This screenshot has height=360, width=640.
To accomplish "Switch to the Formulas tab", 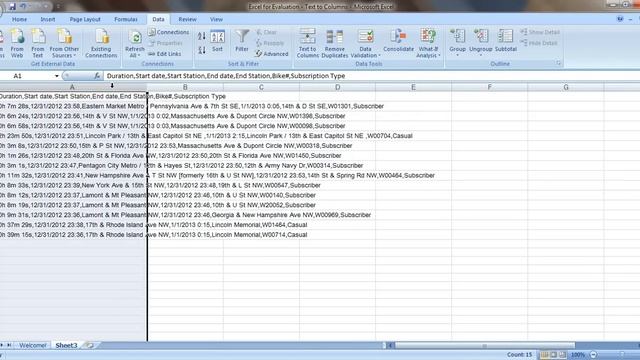I will [126, 19].
